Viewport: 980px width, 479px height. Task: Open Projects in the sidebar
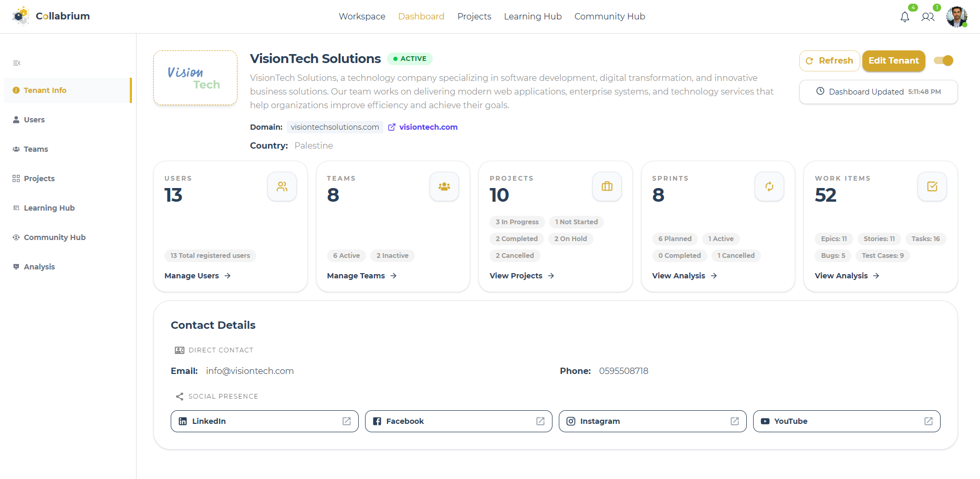coord(68,179)
